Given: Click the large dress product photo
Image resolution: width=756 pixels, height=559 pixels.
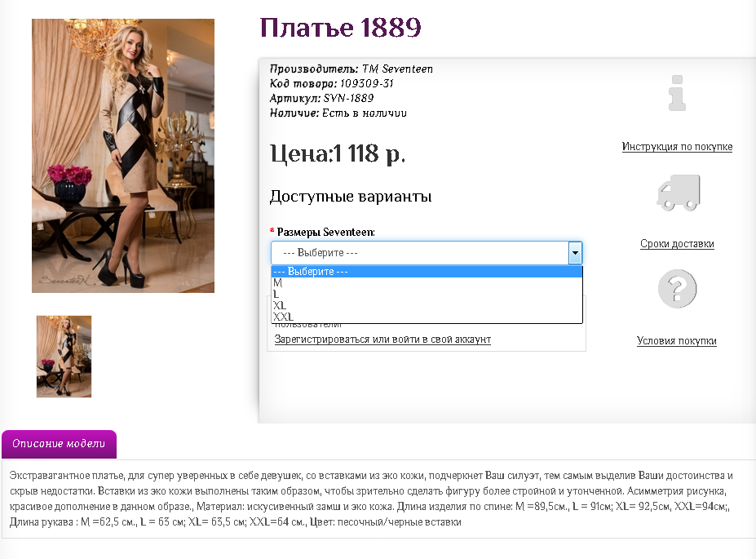Looking at the screenshot, I should pyautogui.click(x=123, y=156).
